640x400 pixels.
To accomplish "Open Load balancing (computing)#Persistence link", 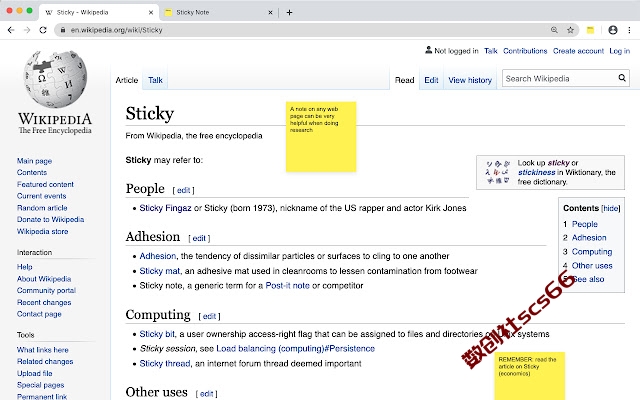I will tap(296, 349).
